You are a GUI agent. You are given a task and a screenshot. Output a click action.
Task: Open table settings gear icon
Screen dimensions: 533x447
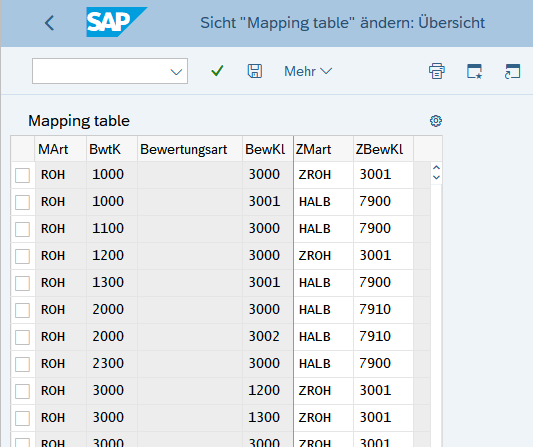click(436, 121)
